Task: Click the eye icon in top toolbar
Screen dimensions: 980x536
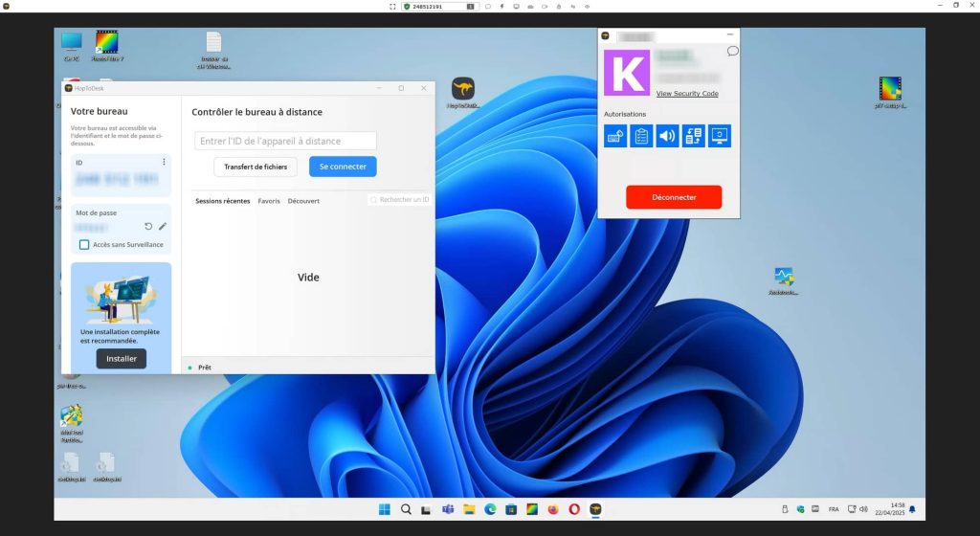Action: 587,7
